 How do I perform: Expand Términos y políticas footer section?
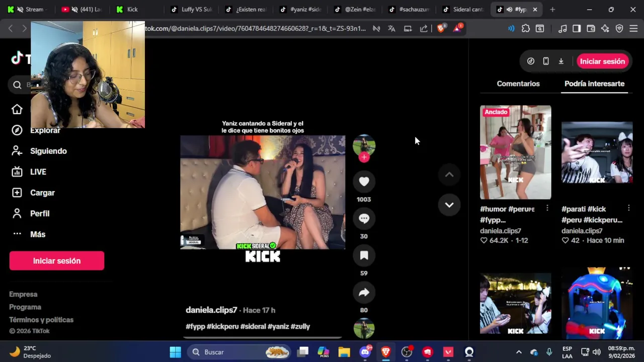[41, 320]
